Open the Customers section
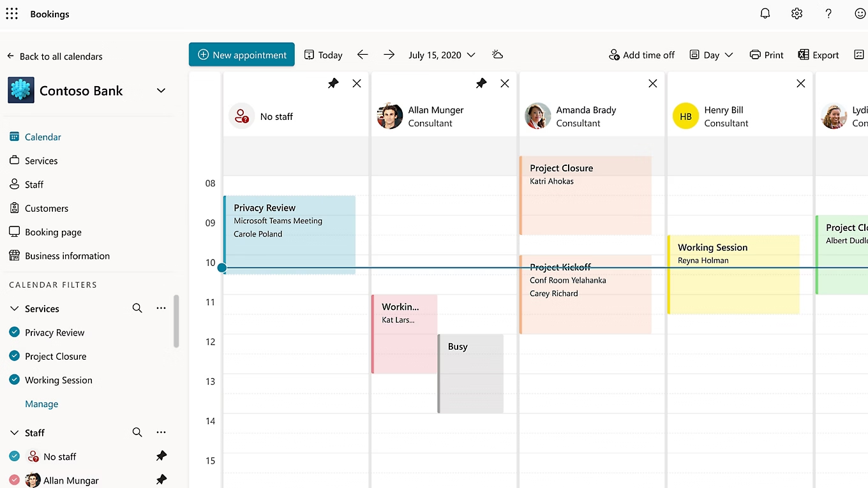 (46, 208)
